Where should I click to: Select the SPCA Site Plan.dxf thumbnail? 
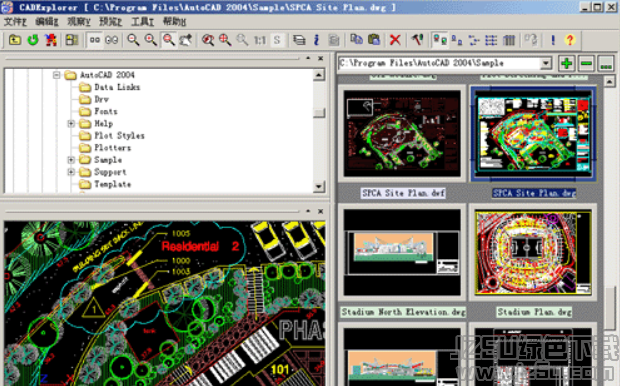(402, 133)
